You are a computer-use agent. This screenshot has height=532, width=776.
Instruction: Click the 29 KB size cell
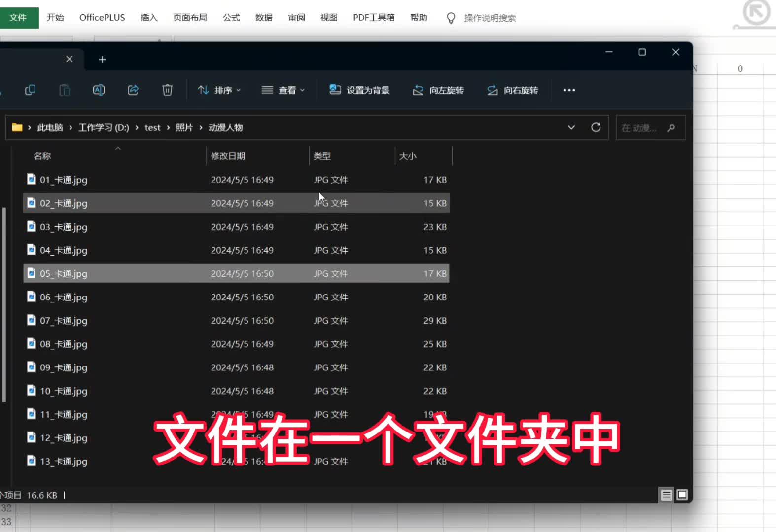coord(435,321)
